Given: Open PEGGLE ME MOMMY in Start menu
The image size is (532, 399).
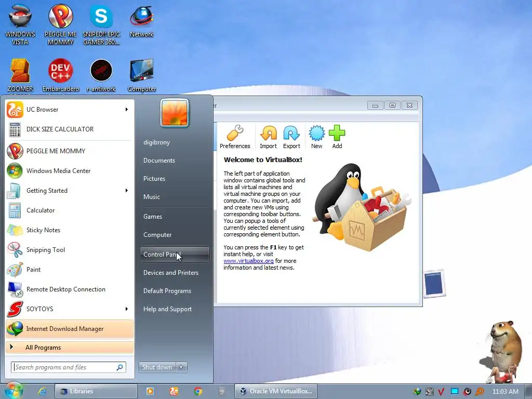Looking at the screenshot, I should 70,151.
